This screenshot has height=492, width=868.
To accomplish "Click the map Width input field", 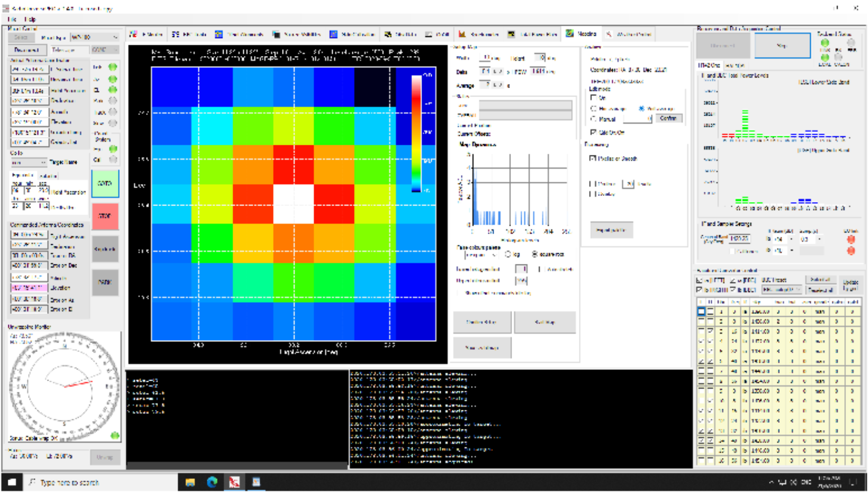I will [x=485, y=58].
